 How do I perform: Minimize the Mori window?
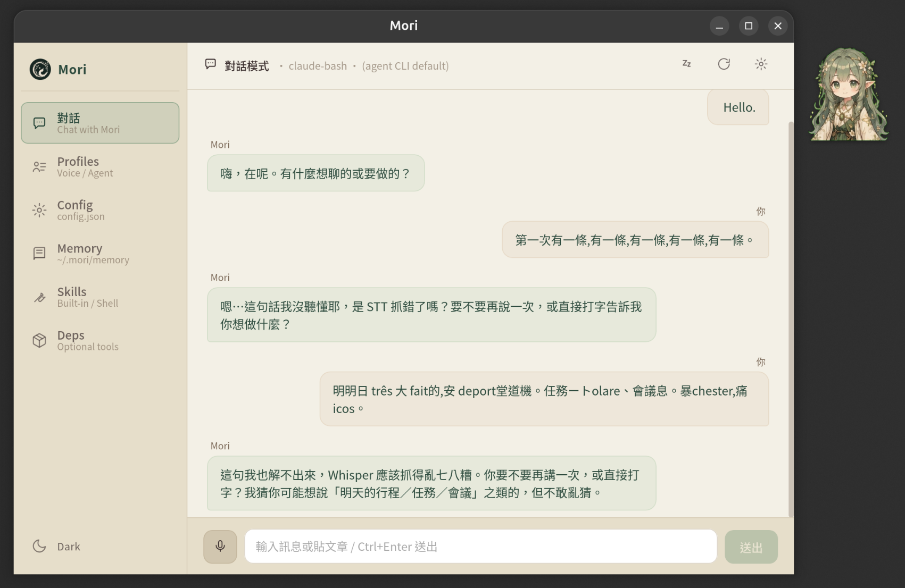pos(719,26)
